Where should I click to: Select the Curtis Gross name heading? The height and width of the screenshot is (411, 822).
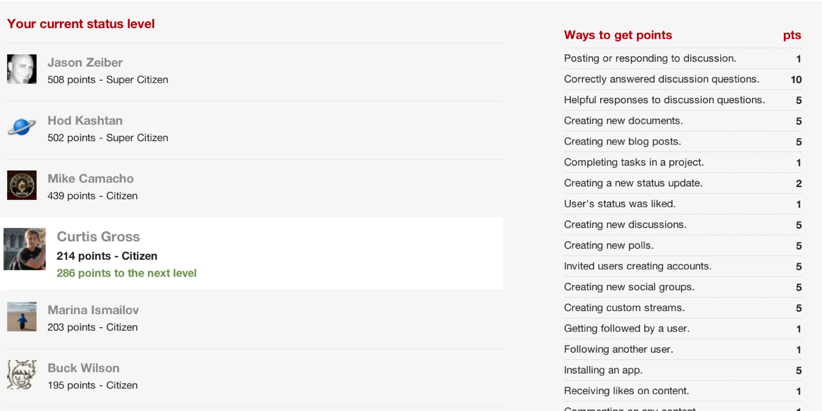coord(98,237)
